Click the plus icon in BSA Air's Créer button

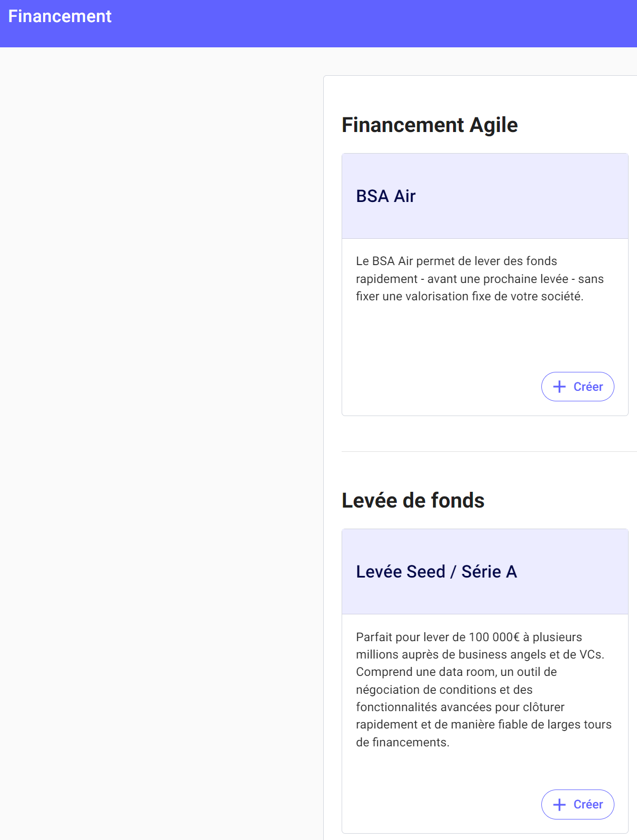[x=560, y=387]
